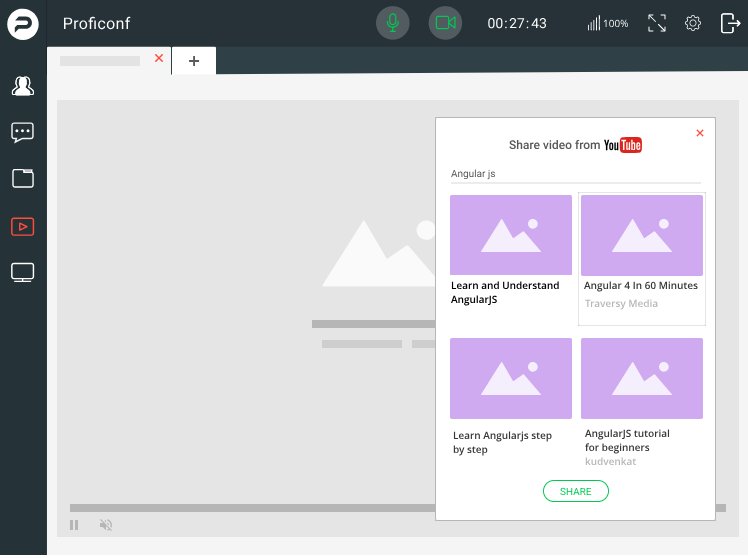Select Angular 4 In 60 Minutes thumbnail

pos(642,235)
